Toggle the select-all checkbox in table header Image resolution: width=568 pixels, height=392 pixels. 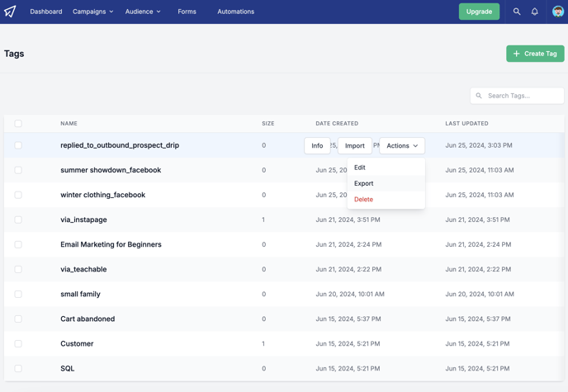[x=18, y=124]
